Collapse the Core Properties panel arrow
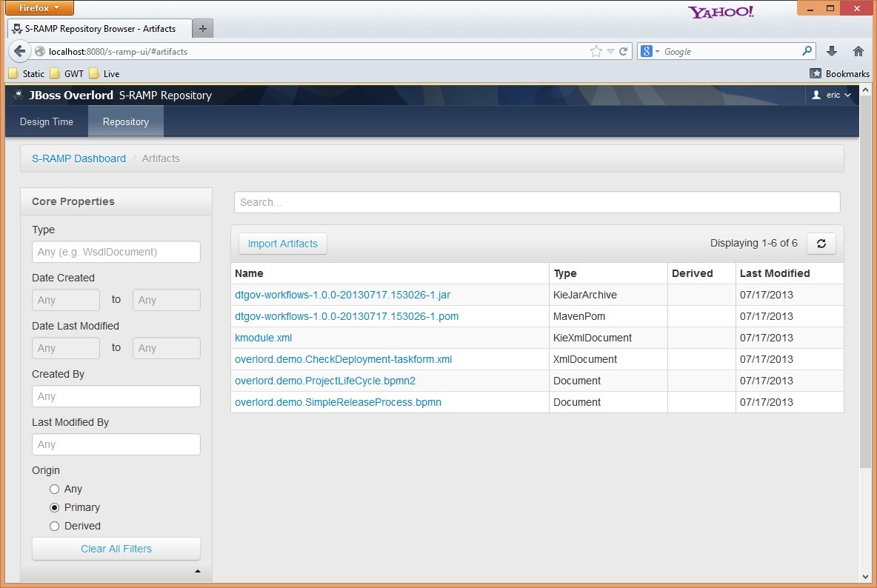877x588 pixels. [x=197, y=571]
